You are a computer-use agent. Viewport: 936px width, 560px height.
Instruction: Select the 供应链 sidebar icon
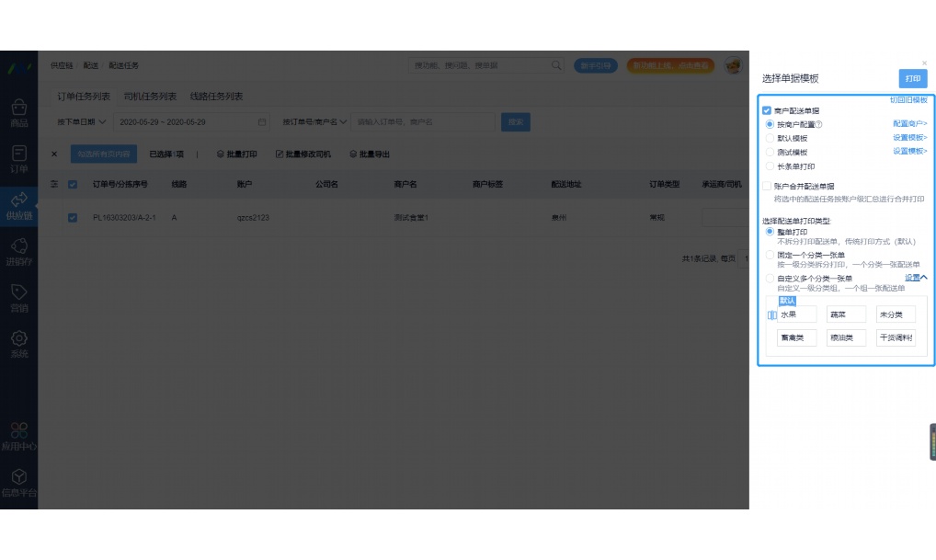(x=18, y=204)
